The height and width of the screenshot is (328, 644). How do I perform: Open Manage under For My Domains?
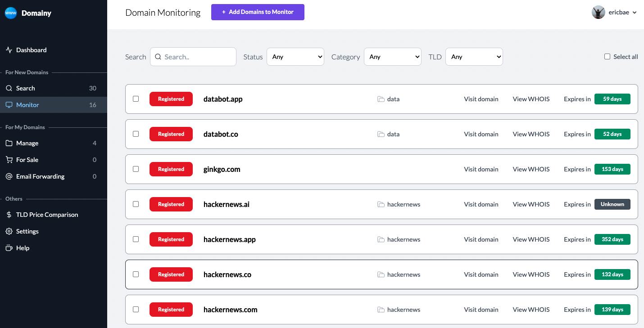coord(54,143)
